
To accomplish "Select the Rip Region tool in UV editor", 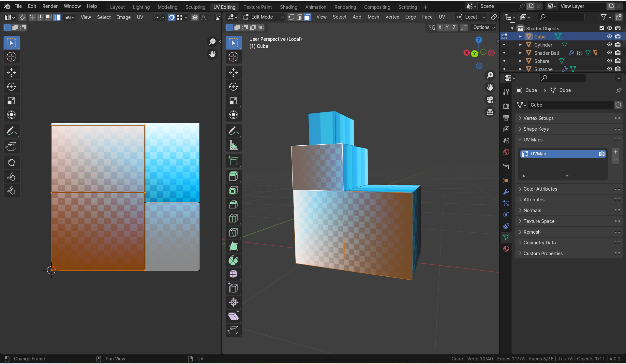I will [x=11, y=147].
